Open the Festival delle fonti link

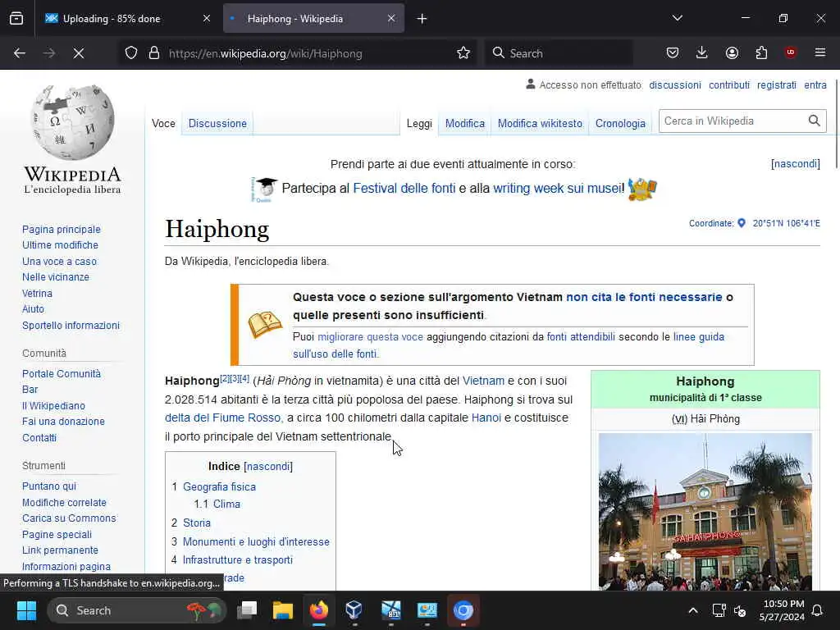pyautogui.click(x=404, y=189)
